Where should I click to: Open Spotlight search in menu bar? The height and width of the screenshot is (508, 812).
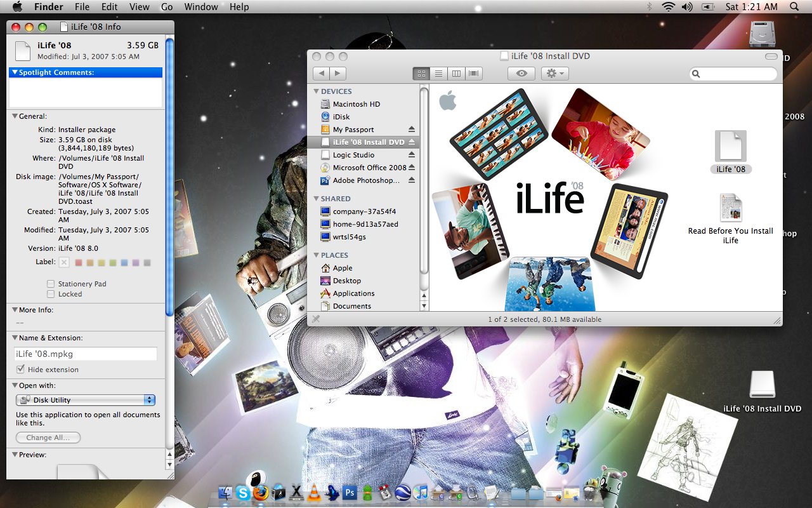(x=794, y=6)
